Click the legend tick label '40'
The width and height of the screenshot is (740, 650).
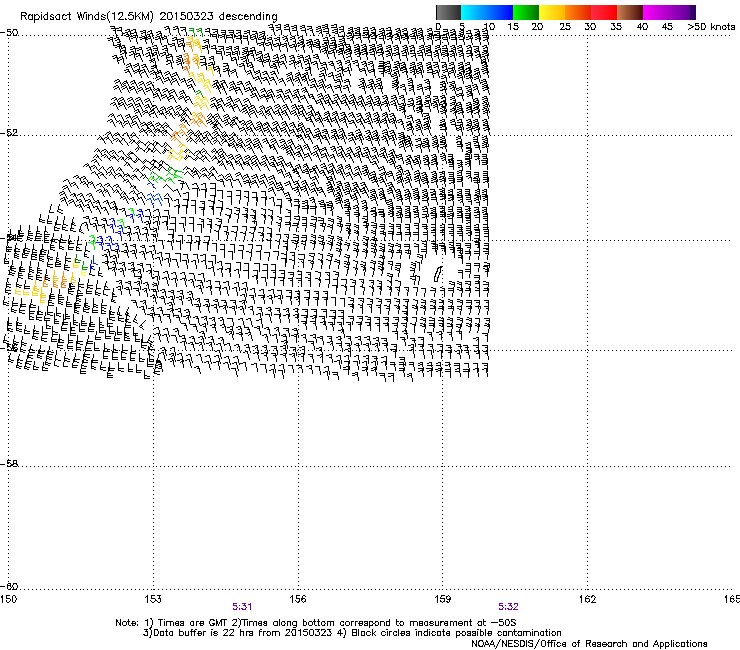[x=642, y=27]
